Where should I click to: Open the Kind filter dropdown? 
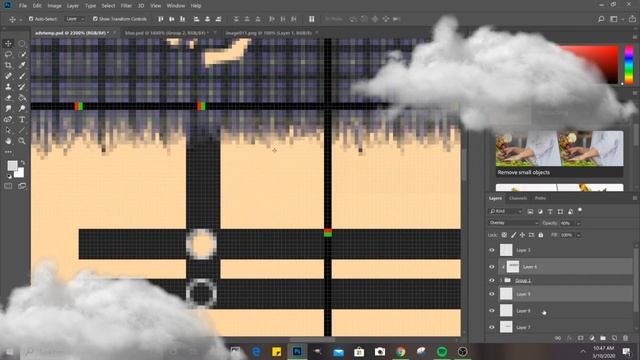tap(505, 211)
